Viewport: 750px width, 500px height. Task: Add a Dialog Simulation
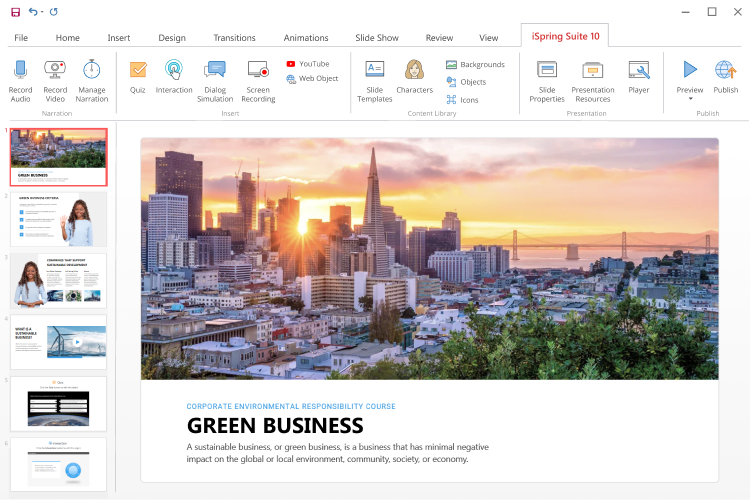(215, 81)
